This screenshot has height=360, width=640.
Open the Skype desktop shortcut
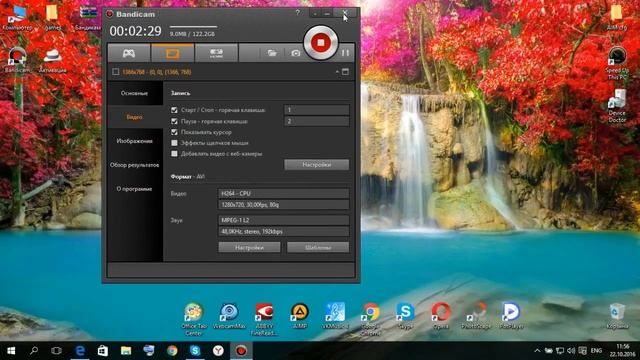tap(405, 316)
